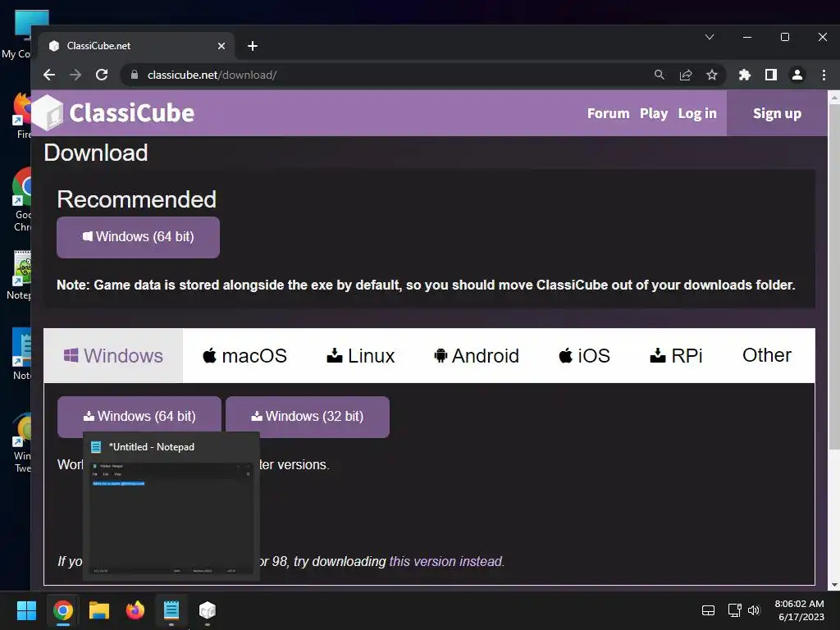The height and width of the screenshot is (630, 840).
Task: Switch to the Android tab
Action: point(477,356)
